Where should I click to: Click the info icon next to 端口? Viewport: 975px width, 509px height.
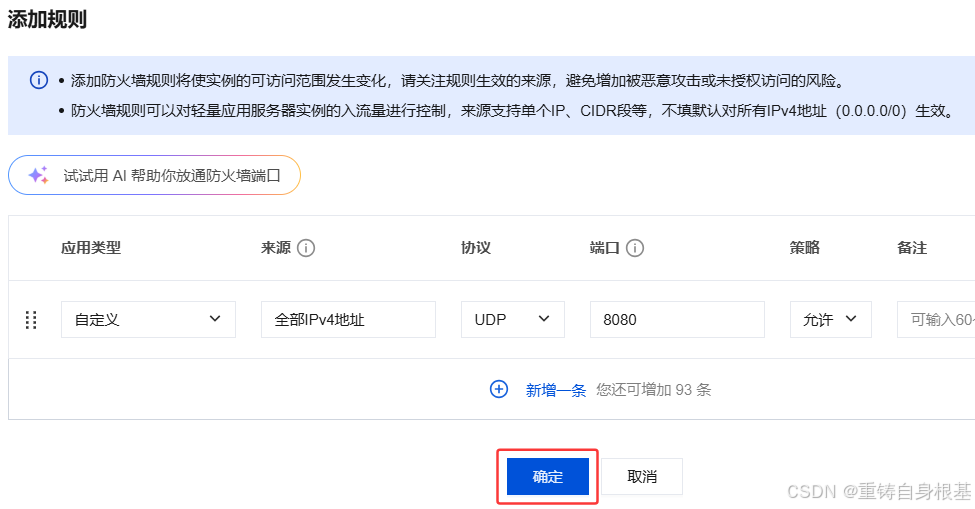click(634, 248)
